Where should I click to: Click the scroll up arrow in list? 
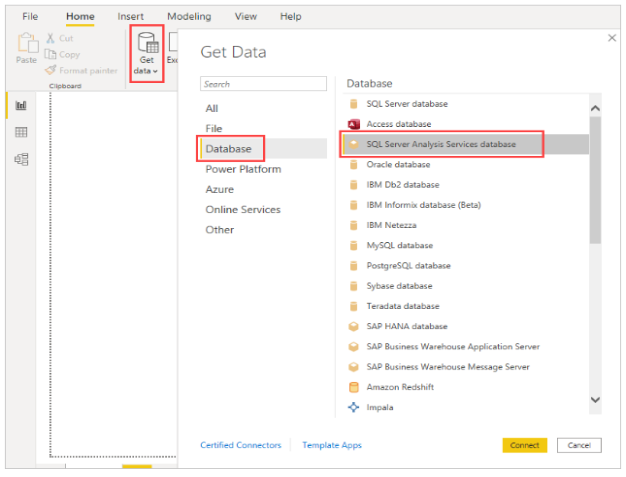coord(595,108)
